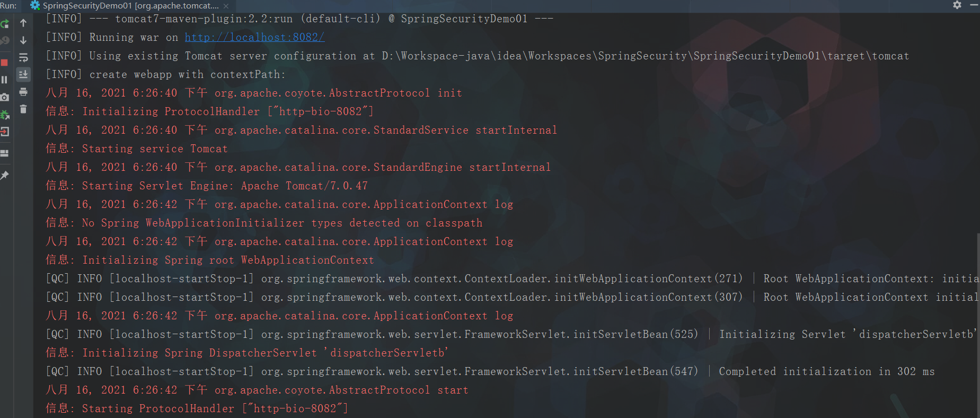This screenshot has width=980, height=418.
Task: Hide the Run tool window
Action: click(x=974, y=5)
